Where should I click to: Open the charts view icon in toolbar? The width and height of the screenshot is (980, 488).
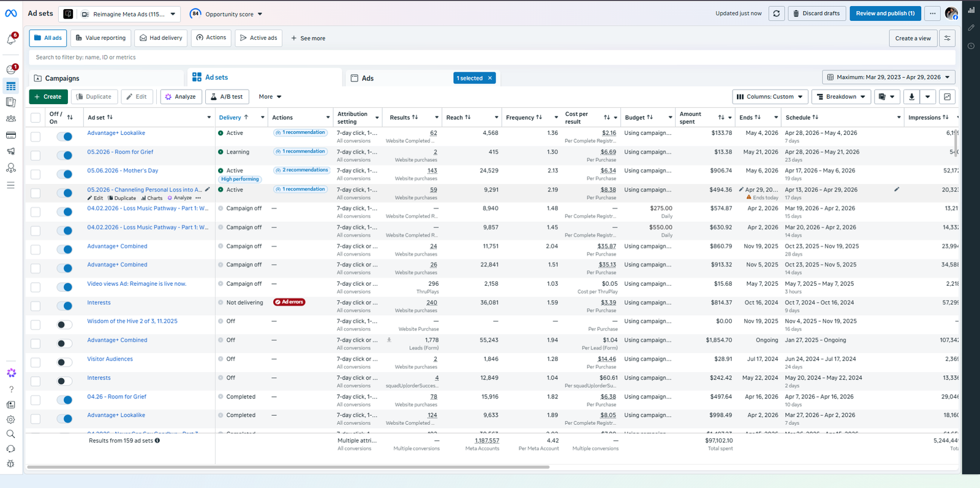click(x=948, y=97)
